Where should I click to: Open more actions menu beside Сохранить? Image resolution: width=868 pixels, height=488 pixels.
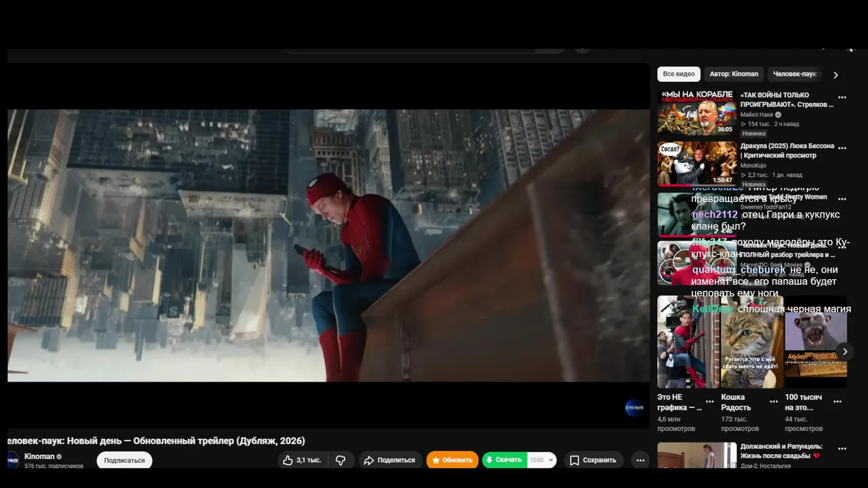click(x=640, y=460)
